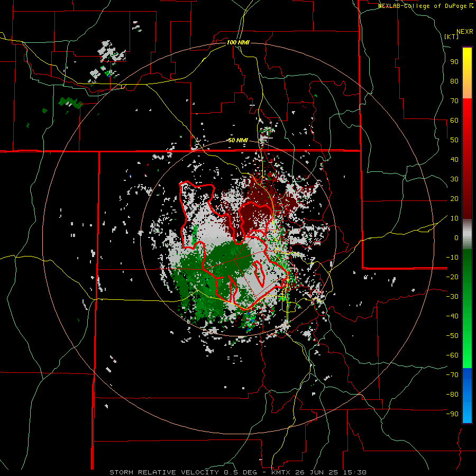Select the -30 tick label on the scale
Image resolution: width=476 pixels, height=476 pixels.
(452, 297)
